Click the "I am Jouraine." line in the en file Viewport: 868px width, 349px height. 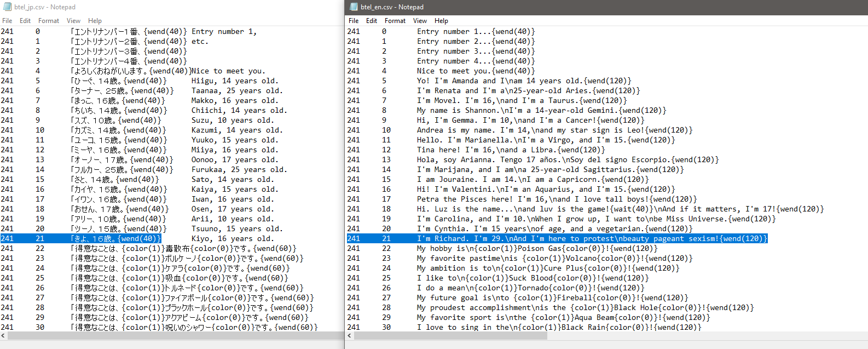point(533,179)
